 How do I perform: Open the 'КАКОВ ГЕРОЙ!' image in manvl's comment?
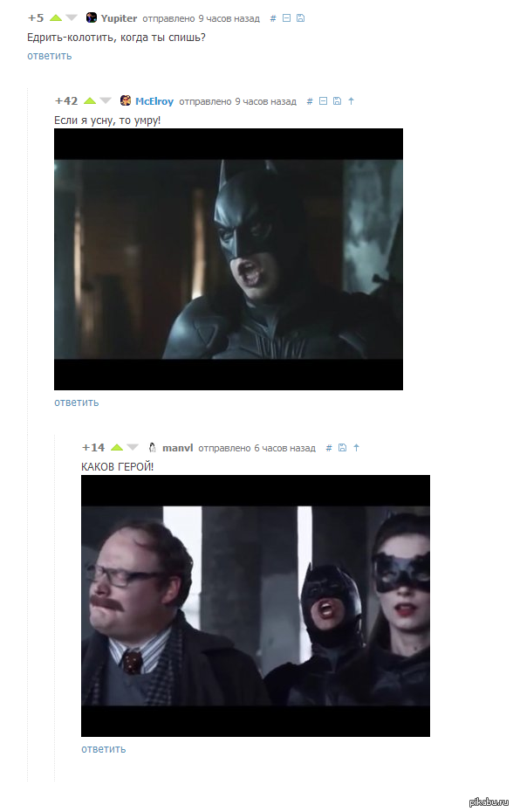coord(256,606)
